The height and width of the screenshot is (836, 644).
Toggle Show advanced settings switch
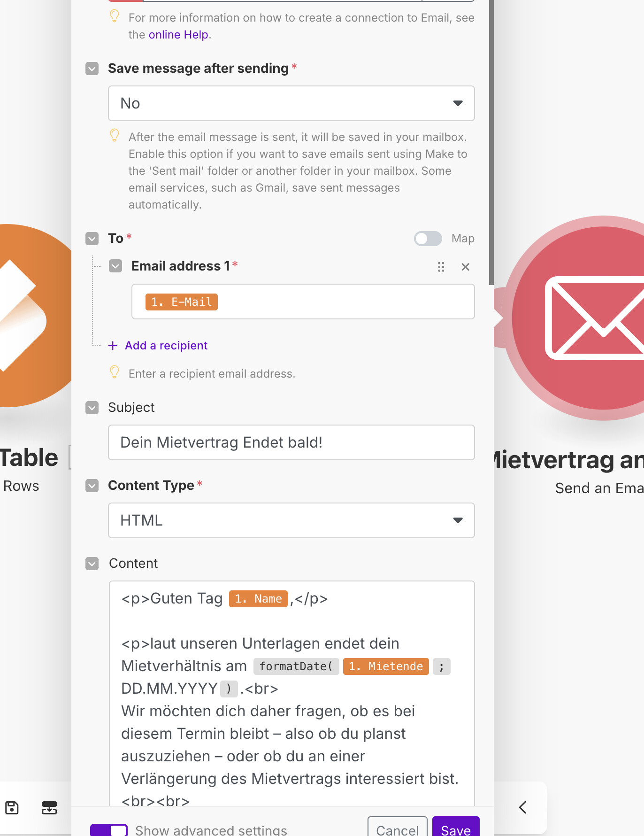[x=109, y=829]
